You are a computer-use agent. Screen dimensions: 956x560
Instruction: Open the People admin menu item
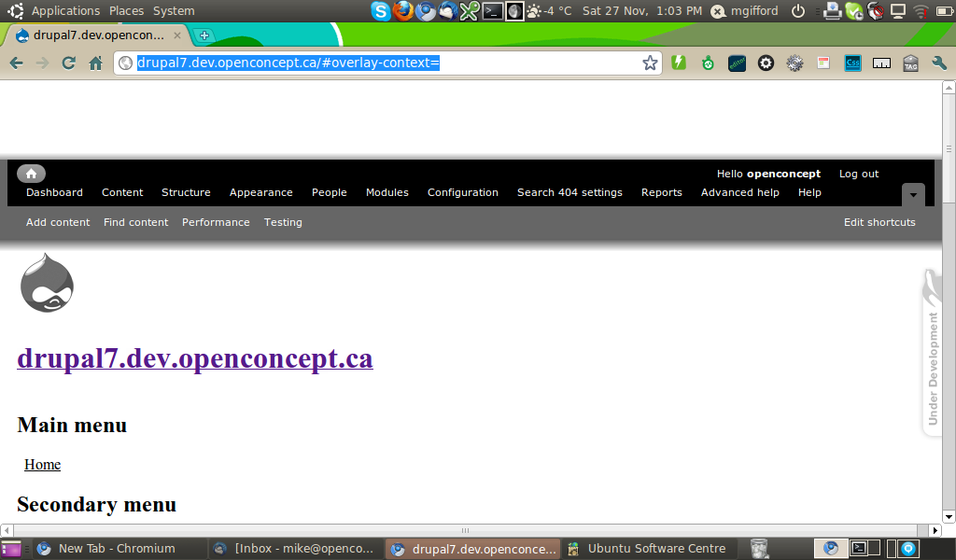(x=330, y=192)
